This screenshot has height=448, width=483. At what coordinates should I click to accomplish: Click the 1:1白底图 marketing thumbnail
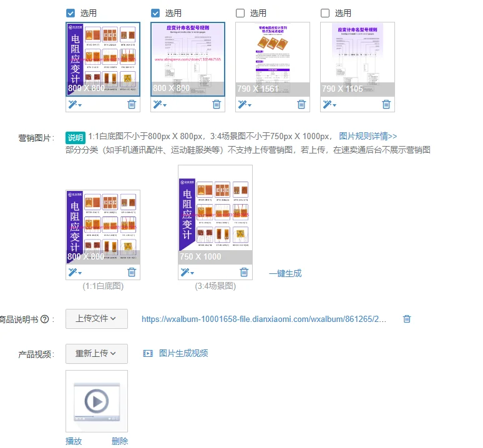pyautogui.click(x=103, y=227)
